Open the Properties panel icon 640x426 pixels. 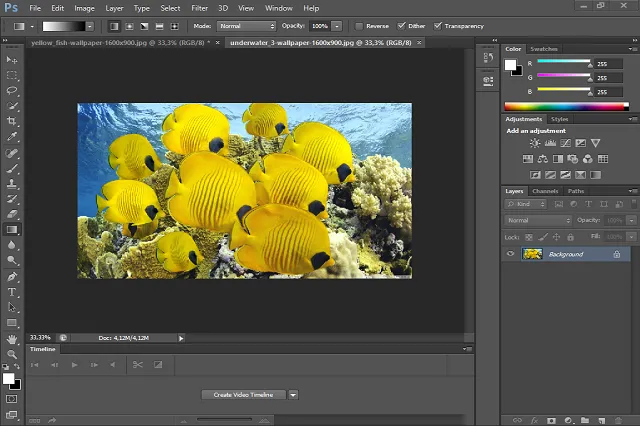[x=488, y=81]
